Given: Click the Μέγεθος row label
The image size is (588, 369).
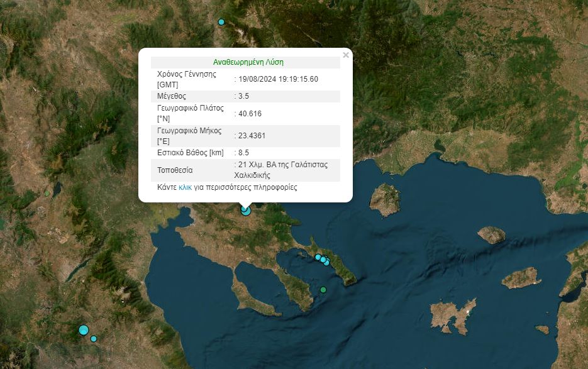Looking at the screenshot, I should click(x=172, y=96).
